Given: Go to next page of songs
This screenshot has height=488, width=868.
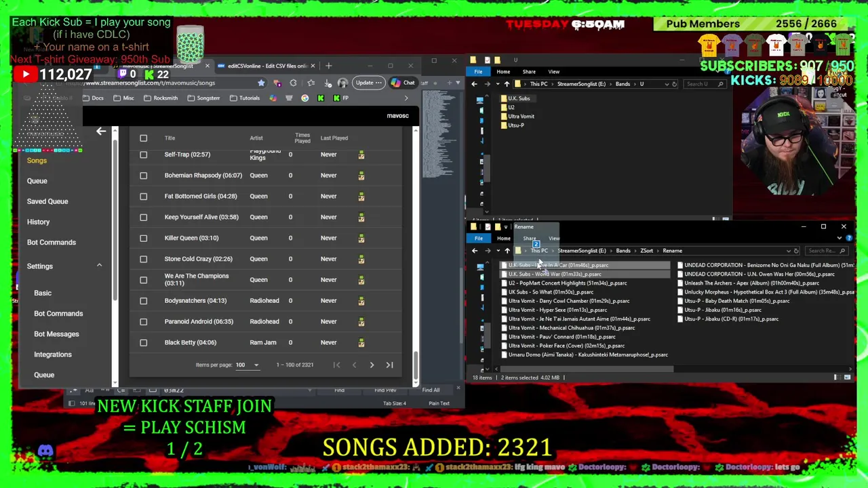Looking at the screenshot, I should tap(372, 365).
